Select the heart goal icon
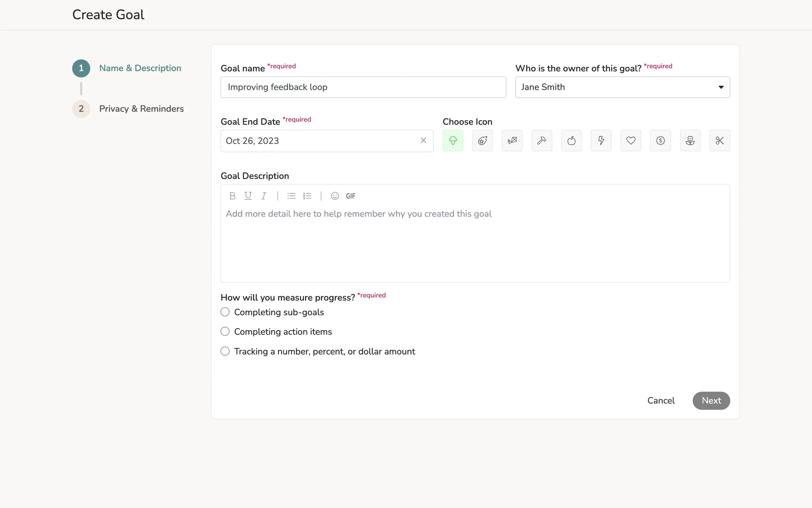This screenshot has height=508, width=812. pyautogui.click(x=631, y=141)
